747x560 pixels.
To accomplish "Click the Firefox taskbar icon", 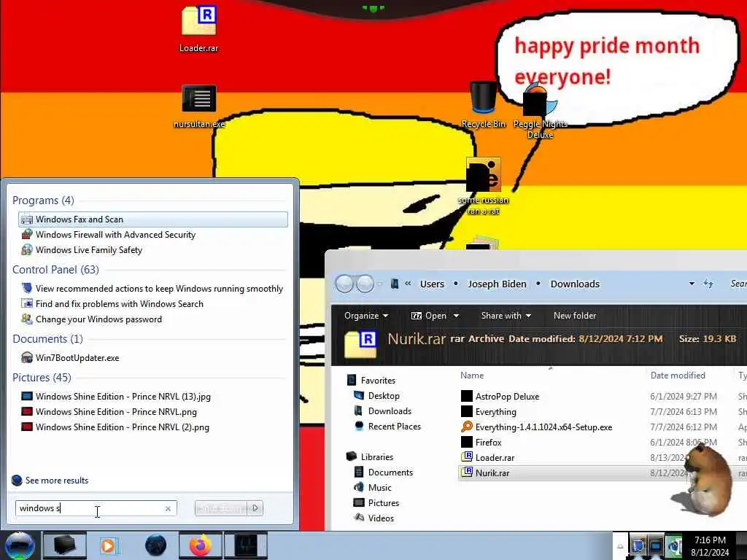I will [201, 545].
